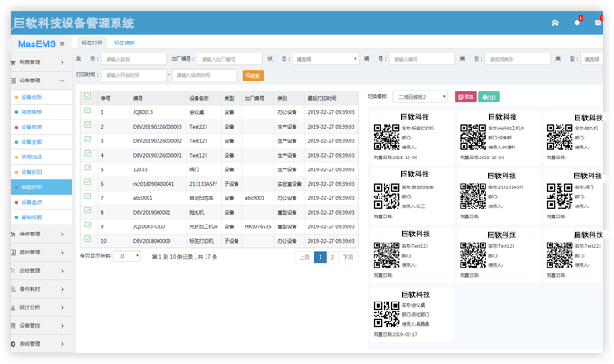Uncheck the row for 12333
This screenshot has height=364, width=614.
tap(87, 168)
